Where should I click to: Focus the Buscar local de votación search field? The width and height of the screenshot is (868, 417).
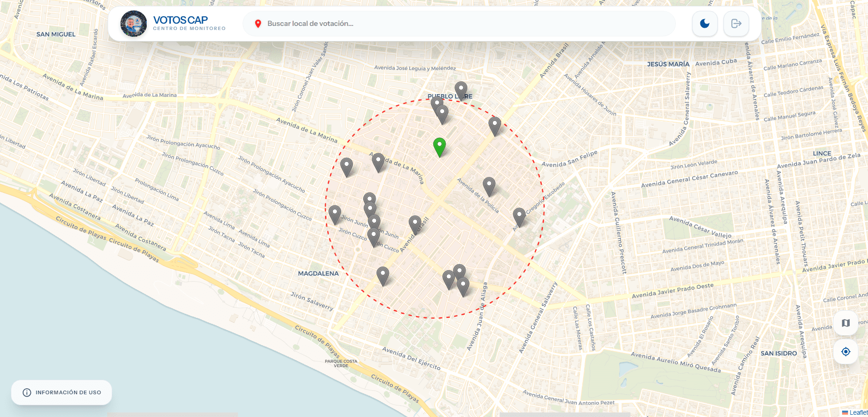[x=459, y=24]
